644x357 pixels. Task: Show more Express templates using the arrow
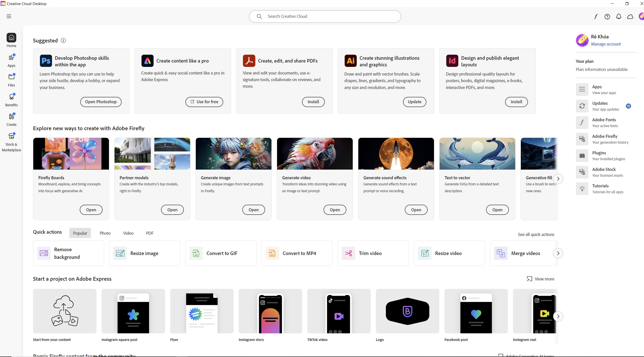point(558,316)
